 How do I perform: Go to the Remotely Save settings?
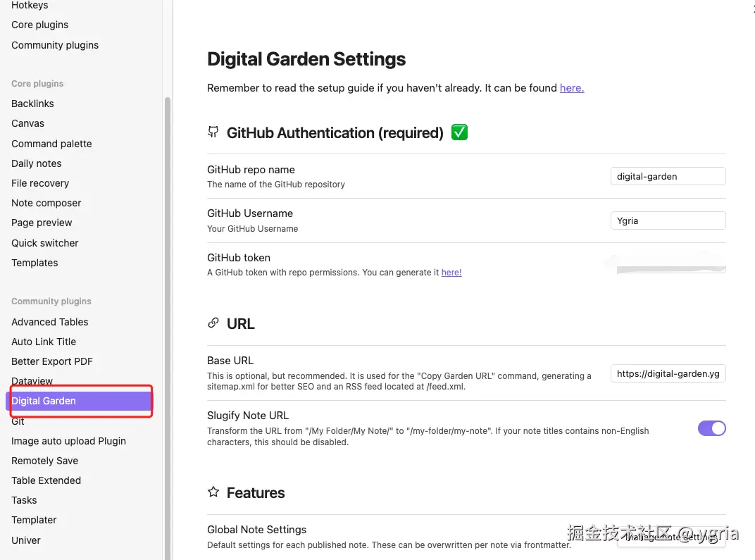(x=44, y=461)
